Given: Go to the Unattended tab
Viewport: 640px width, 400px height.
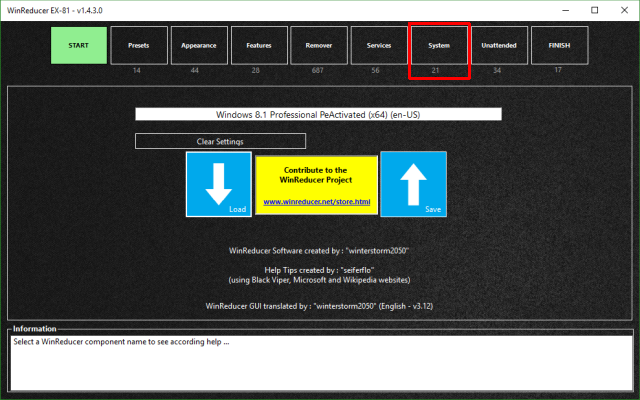Looking at the screenshot, I should 499,45.
